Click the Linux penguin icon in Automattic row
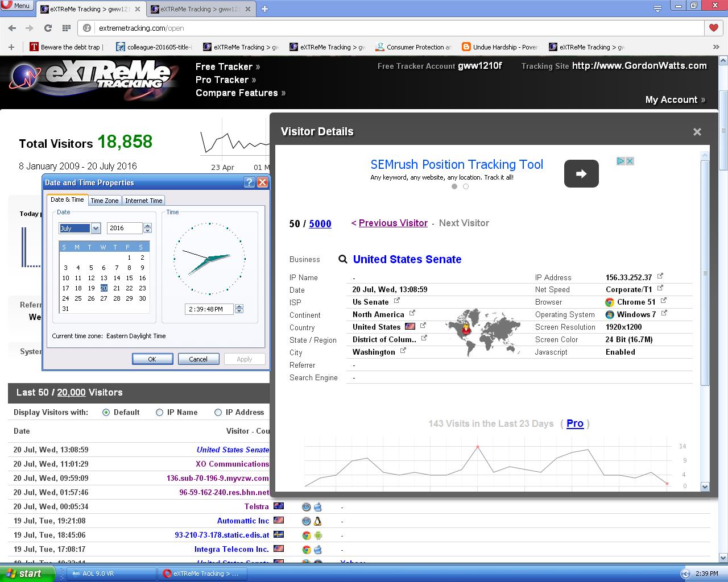 click(x=318, y=521)
